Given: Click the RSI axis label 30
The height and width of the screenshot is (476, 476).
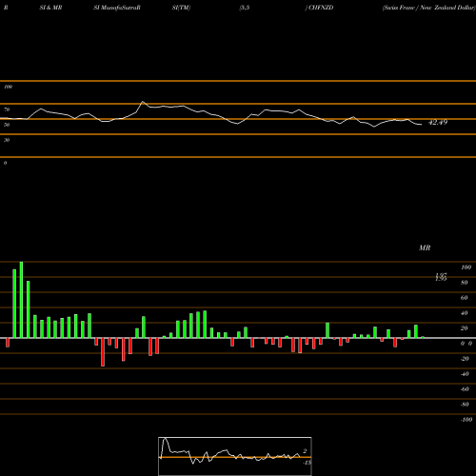Looking at the screenshot, I should pyautogui.click(x=7, y=140).
